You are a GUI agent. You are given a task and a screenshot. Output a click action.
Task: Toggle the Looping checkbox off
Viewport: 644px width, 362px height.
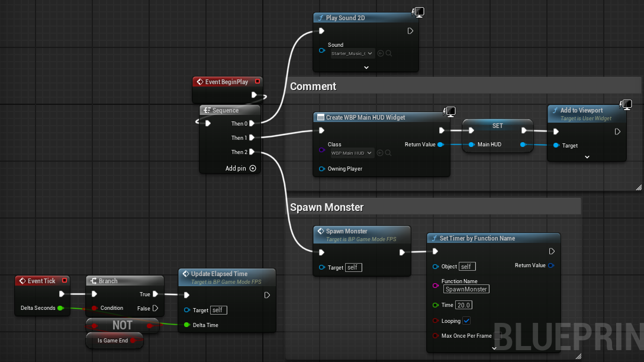[466, 321]
